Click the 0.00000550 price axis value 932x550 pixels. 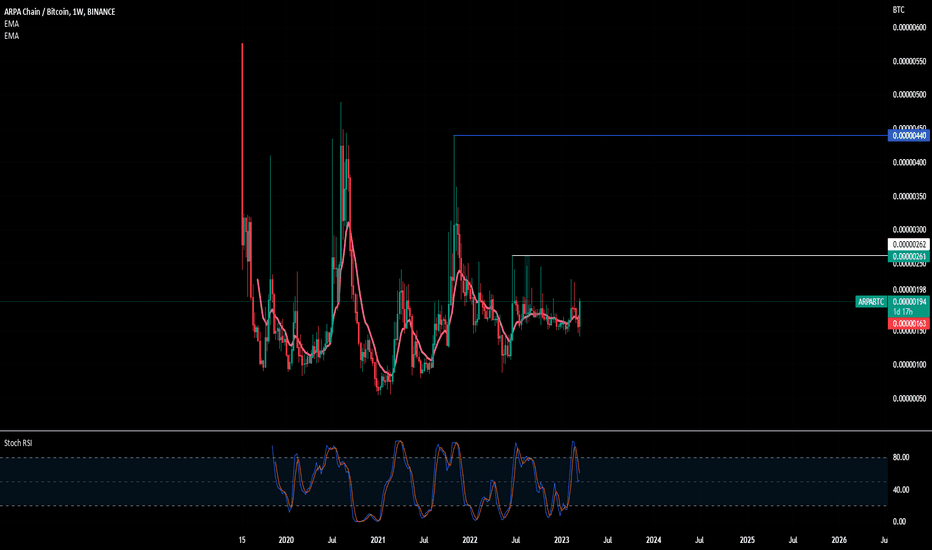909,61
